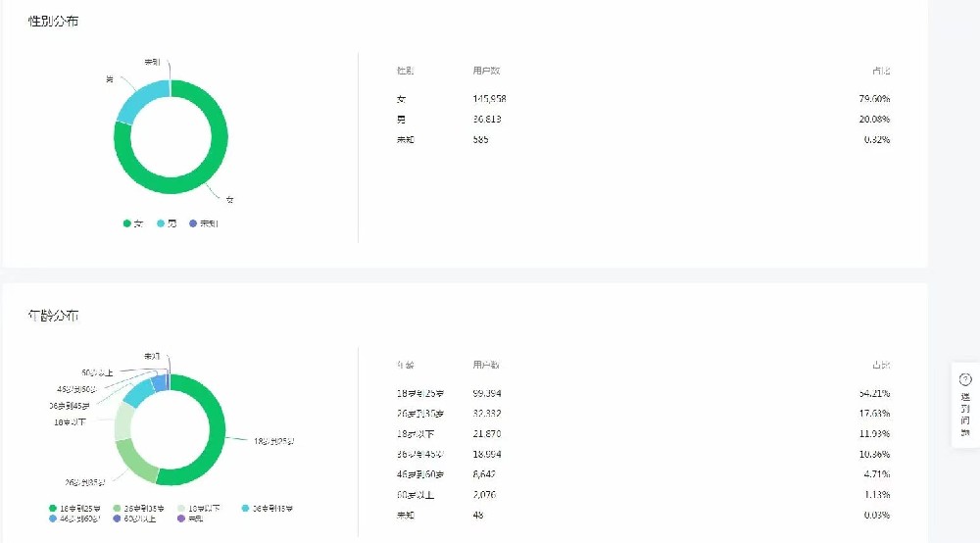Image resolution: width=980 pixels, height=543 pixels.
Task: Click the 79.60% percentage cell
Action: (x=874, y=99)
